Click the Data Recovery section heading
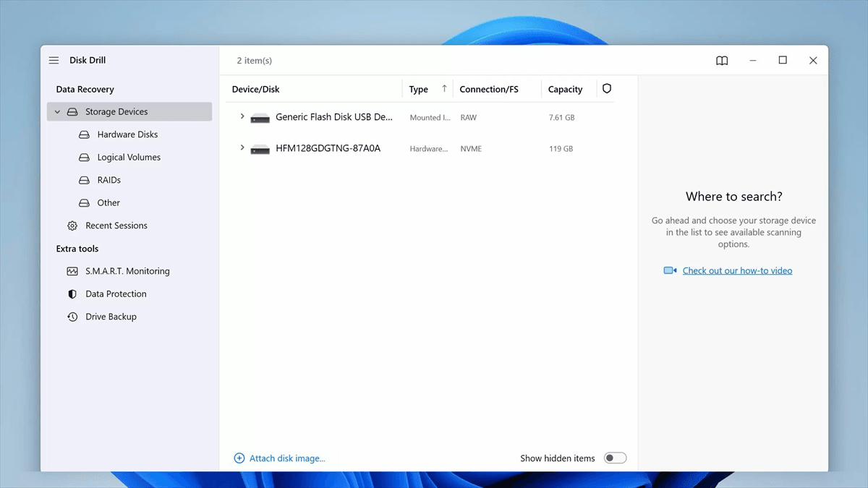Screen dimensions: 868x488 tap(85, 90)
